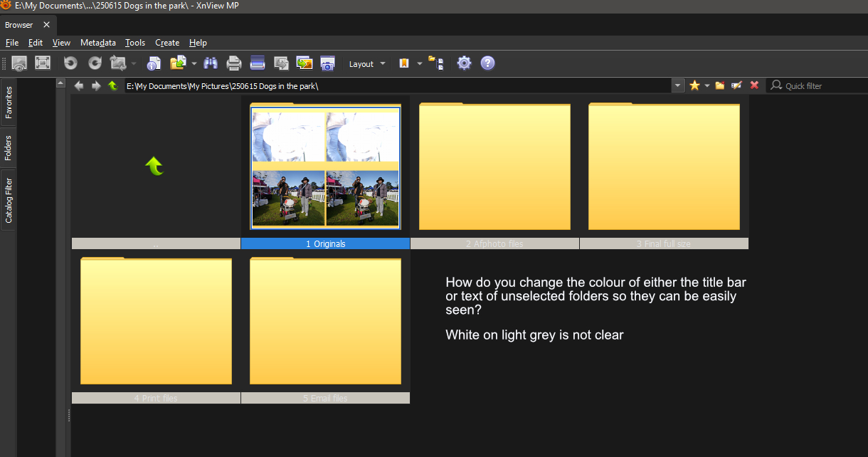Viewport: 868px width, 457px height.
Task: Select the 1 Originals folder thumbnail
Action: pos(325,166)
